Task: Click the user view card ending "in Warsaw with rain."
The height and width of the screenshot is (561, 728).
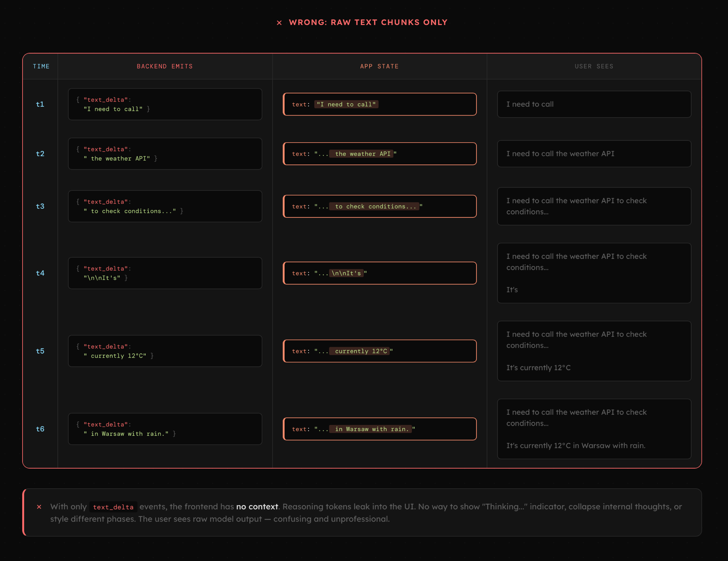Action: 594,429
